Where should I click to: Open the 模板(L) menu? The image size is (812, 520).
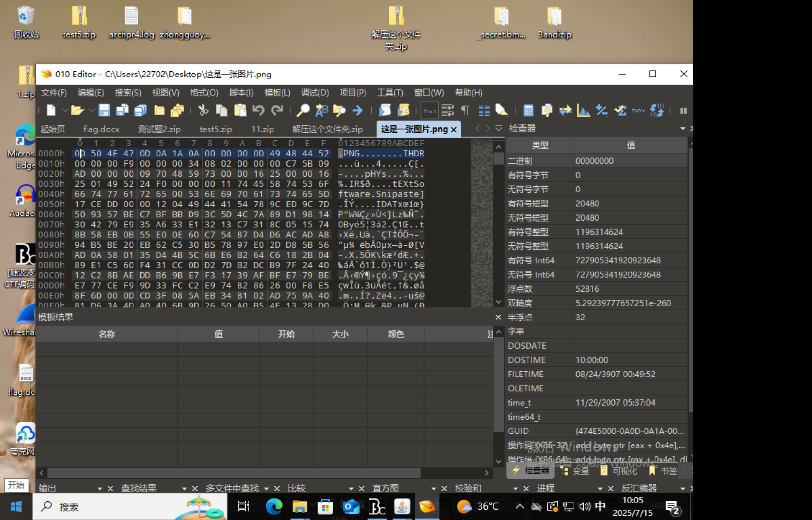[277, 93]
